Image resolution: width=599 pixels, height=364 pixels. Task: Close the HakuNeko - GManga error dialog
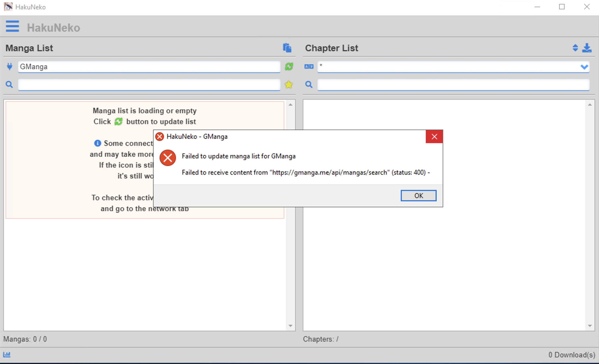[434, 137]
